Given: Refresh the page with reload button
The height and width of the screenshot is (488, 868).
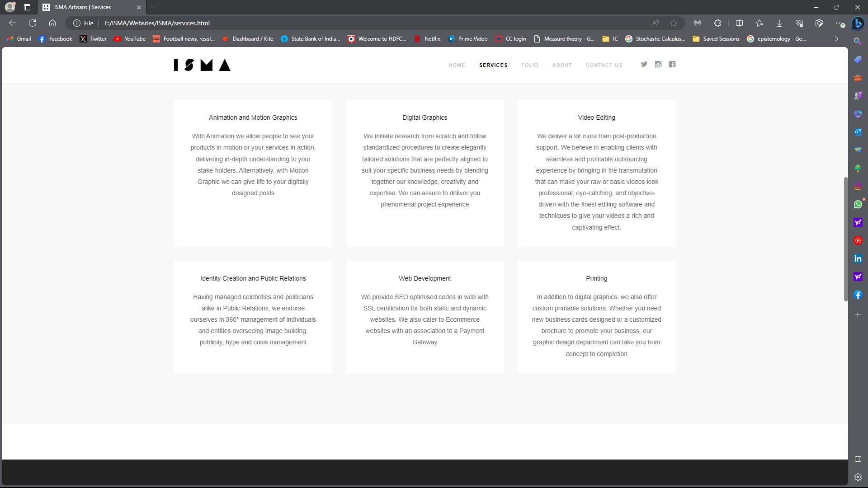Looking at the screenshot, I should tap(33, 23).
